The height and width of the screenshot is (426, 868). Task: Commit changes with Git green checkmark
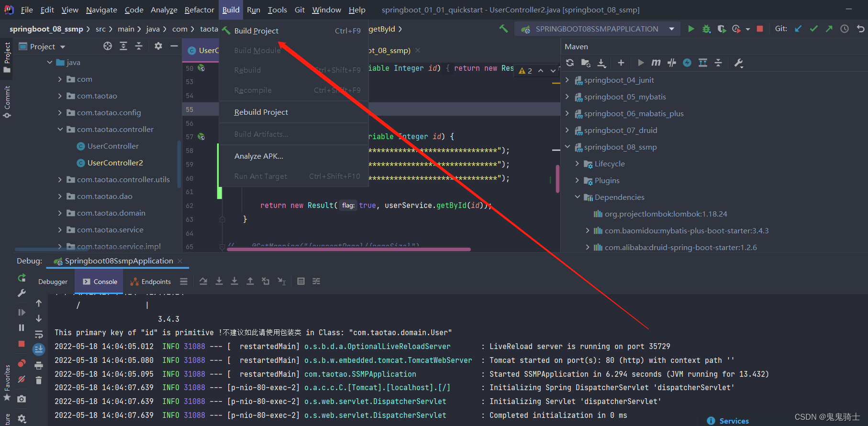(x=813, y=29)
